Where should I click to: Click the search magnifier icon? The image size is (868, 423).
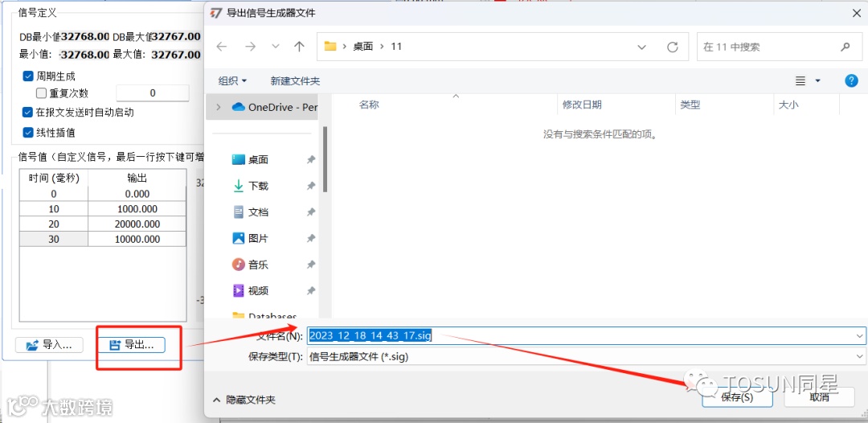pyautogui.click(x=845, y=47)
